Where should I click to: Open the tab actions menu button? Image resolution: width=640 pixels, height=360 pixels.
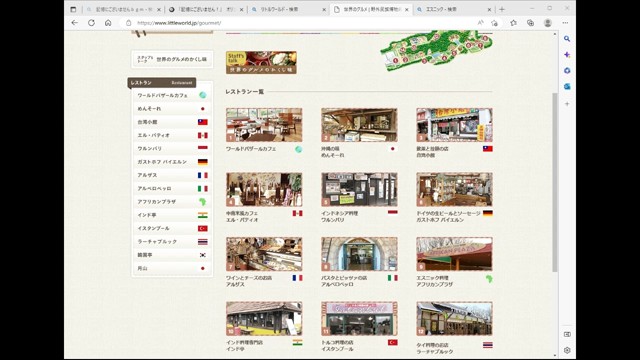[73, 9]
